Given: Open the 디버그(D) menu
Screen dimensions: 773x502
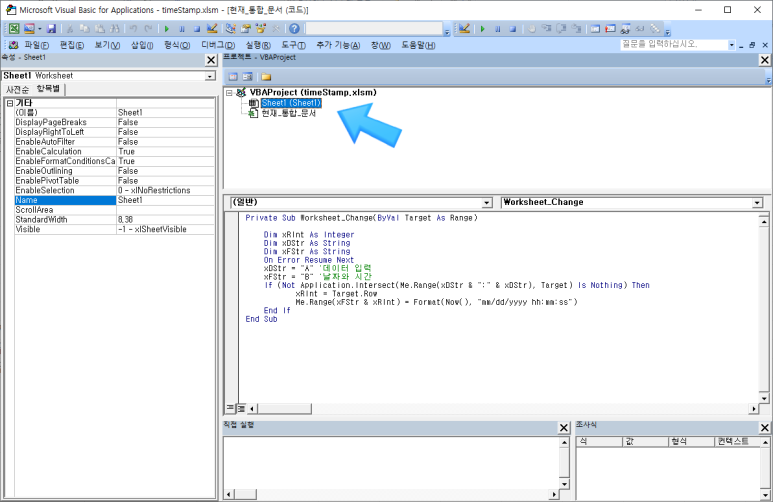Looking at the screenshot, I should coord(218,45).
